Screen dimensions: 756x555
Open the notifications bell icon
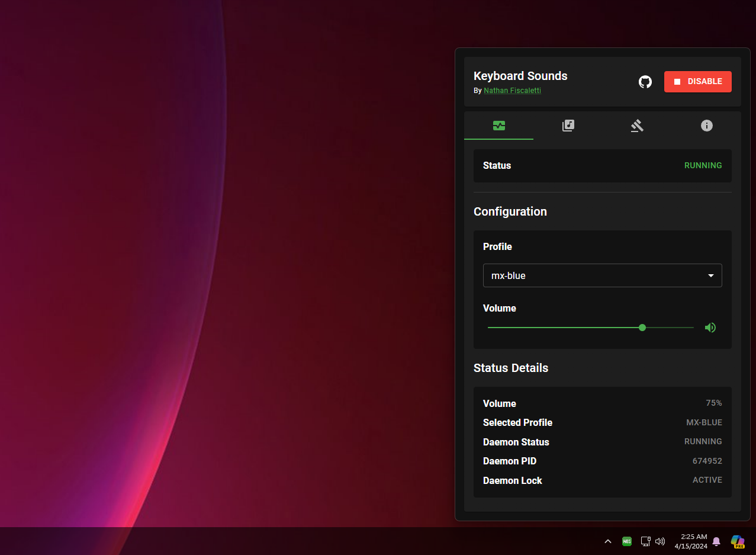click(x=716, y=541)
